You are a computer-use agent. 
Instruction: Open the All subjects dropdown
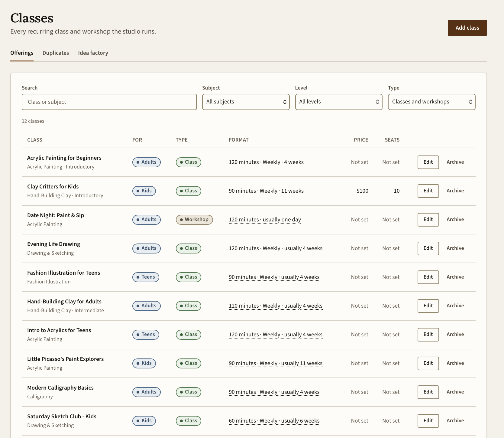(246, 102)
